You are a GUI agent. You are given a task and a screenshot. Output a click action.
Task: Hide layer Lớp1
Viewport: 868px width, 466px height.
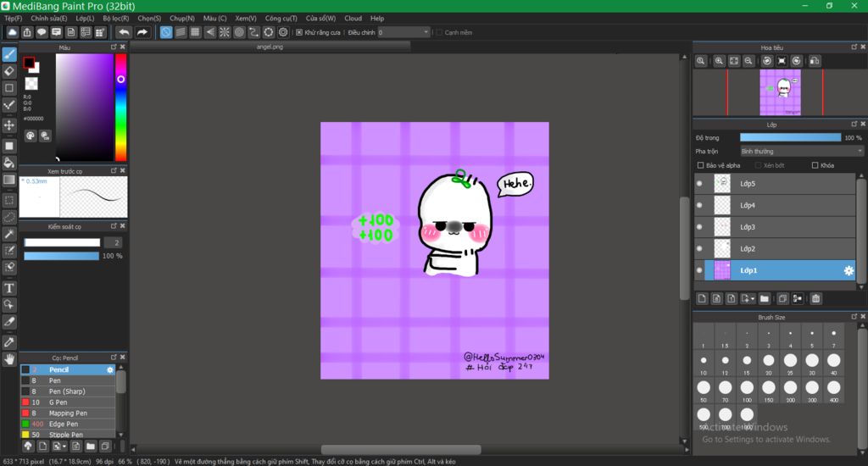699,270
